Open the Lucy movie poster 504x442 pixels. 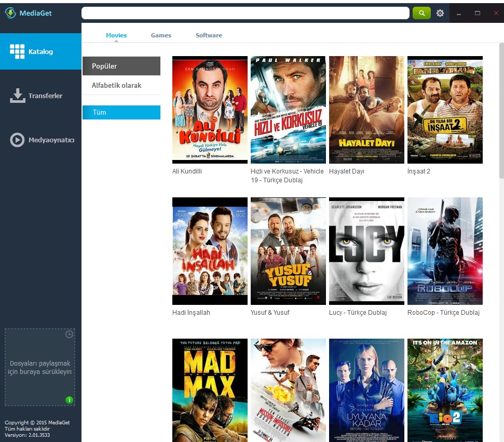[367, 251]
